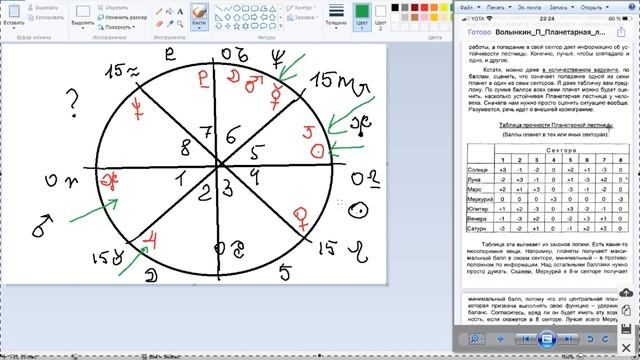Click the Paste (Вставить) clipboard icon

pyautogui.click(x=14, y=11)
